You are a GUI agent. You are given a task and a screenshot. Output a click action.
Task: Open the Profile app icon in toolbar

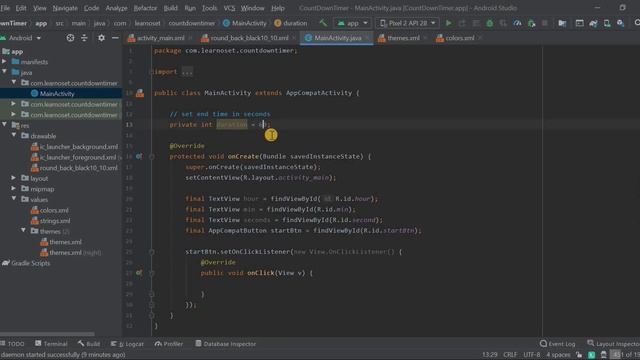tap(517, 23)
